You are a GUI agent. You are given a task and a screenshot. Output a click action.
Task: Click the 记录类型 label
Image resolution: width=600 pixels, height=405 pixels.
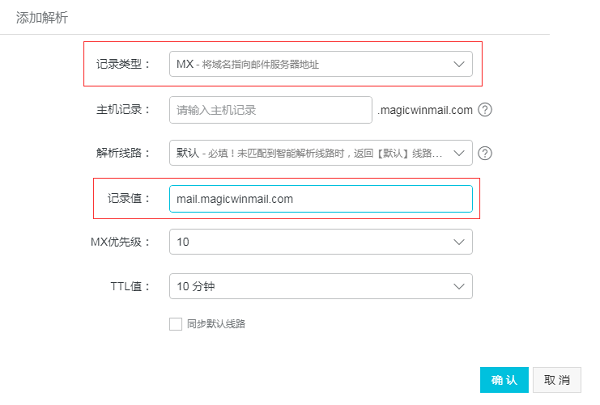tap(122, 64)
